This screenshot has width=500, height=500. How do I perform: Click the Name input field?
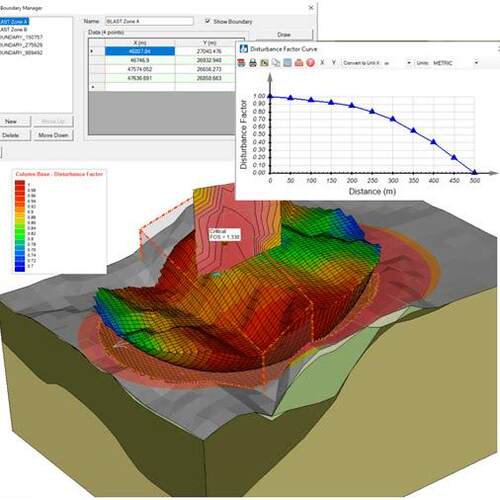(149, 21)
